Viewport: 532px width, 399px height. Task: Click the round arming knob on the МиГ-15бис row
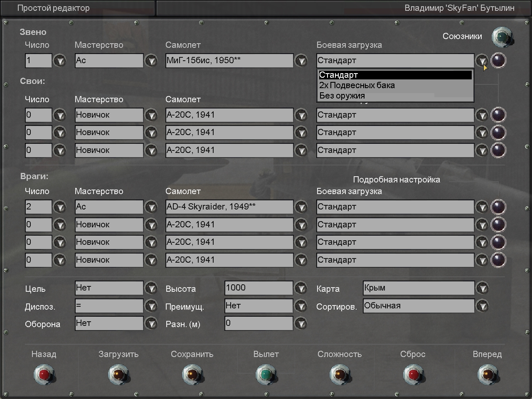coord(498,61)
